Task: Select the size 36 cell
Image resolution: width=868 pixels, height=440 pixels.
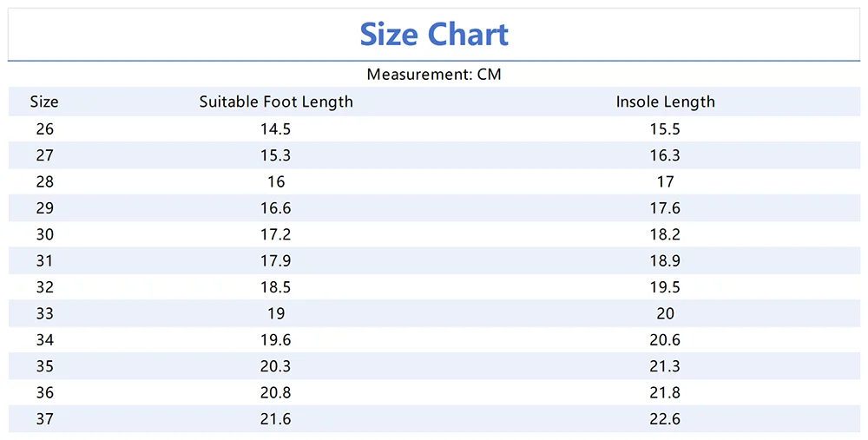Action: [x=44, y=393]
